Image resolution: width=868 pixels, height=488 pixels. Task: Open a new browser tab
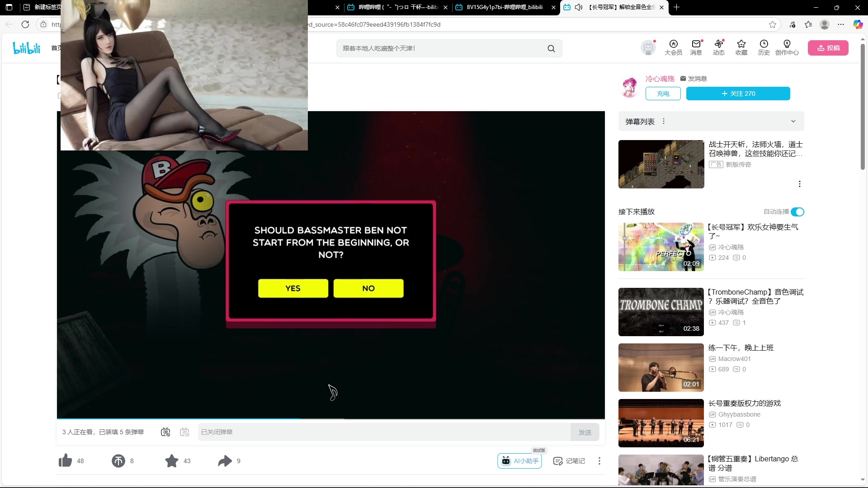676,7
